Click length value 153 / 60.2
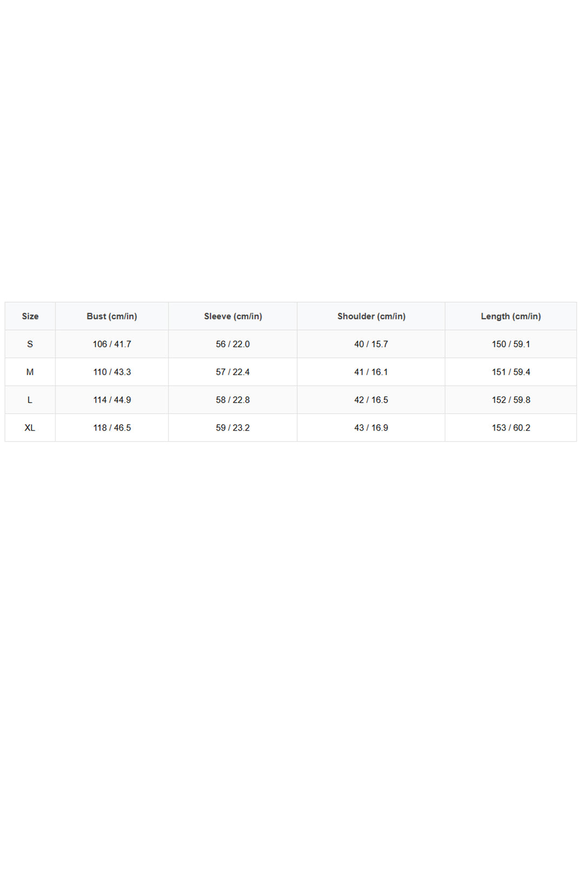 [511, 427]
